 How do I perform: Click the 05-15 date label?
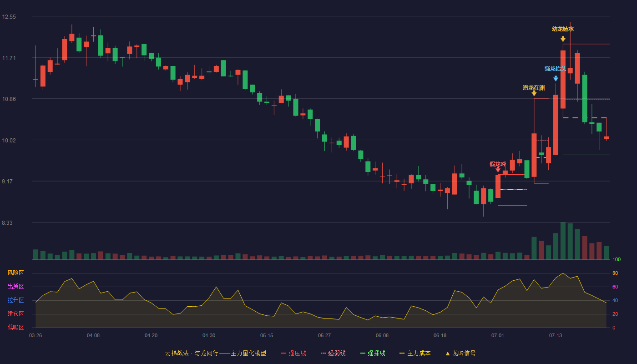click(x=267, y=335)
